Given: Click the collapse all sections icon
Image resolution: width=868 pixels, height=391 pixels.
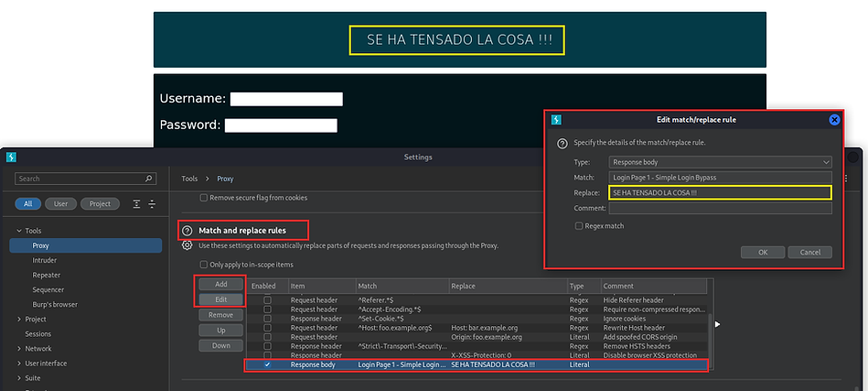Looking at the screenshot, I should coord(152,204).
